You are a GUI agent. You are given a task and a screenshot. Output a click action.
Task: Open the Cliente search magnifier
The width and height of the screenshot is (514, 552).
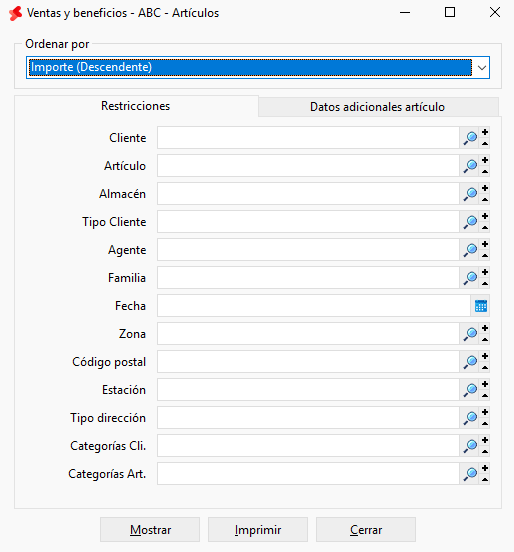click(x=470, y=138)
